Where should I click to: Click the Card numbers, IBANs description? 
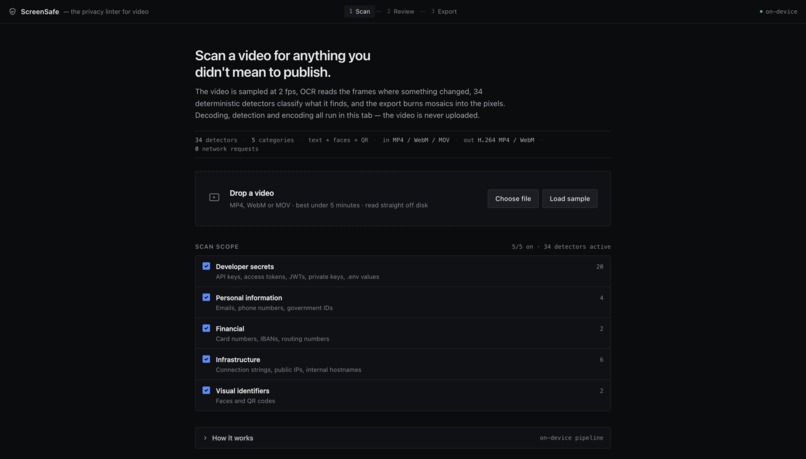(x=272, y=339)
